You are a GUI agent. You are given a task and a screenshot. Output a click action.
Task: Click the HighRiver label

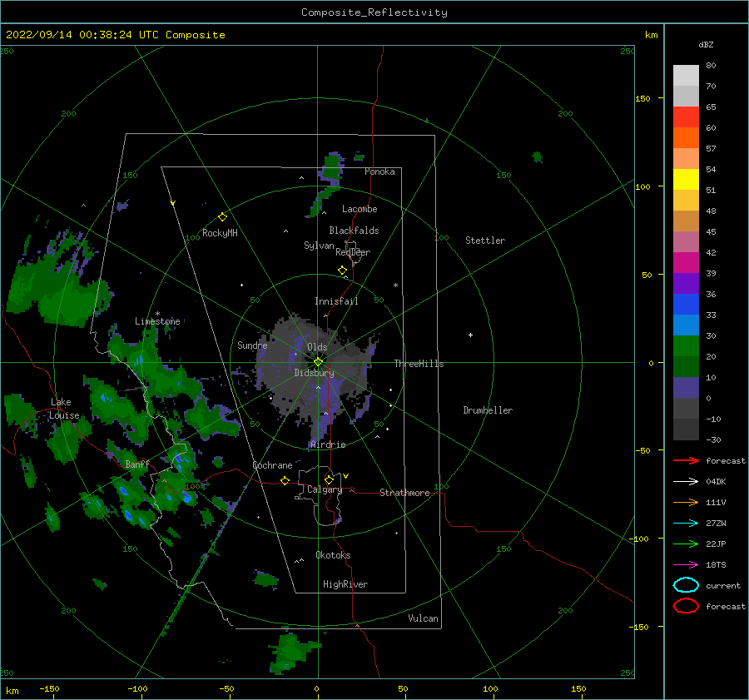[345, 584]
